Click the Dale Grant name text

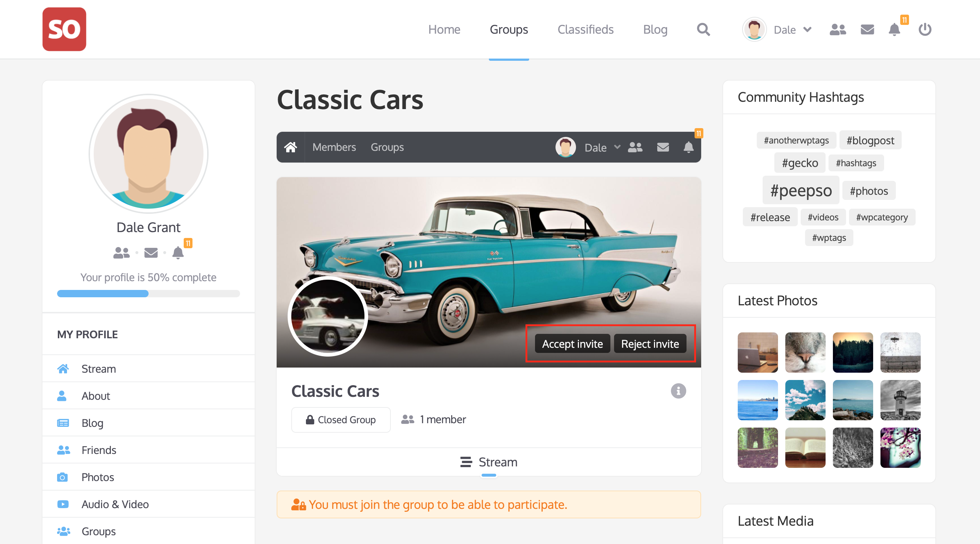point(148,227)
